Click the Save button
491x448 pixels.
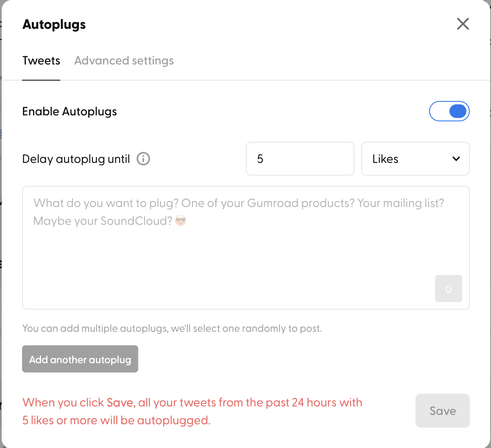(x=443, y=411)
